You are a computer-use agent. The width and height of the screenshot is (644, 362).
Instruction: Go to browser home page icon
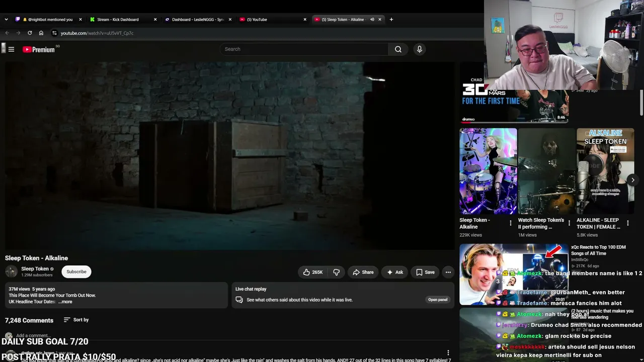click(x=41, y=33)
